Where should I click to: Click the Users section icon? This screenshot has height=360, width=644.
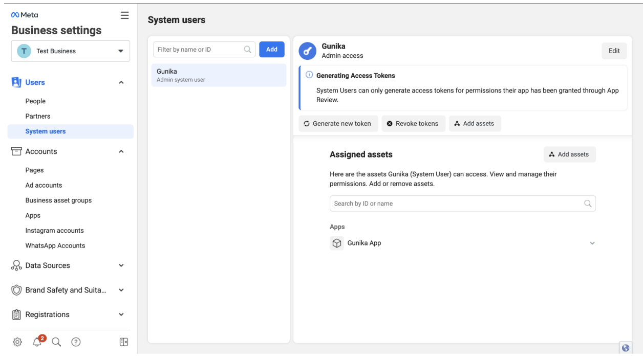16,82
